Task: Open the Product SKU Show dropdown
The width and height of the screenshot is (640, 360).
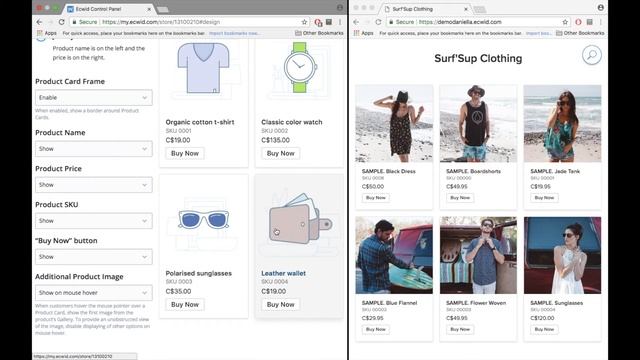Action: pyautogui.click(x=93, y=220)
